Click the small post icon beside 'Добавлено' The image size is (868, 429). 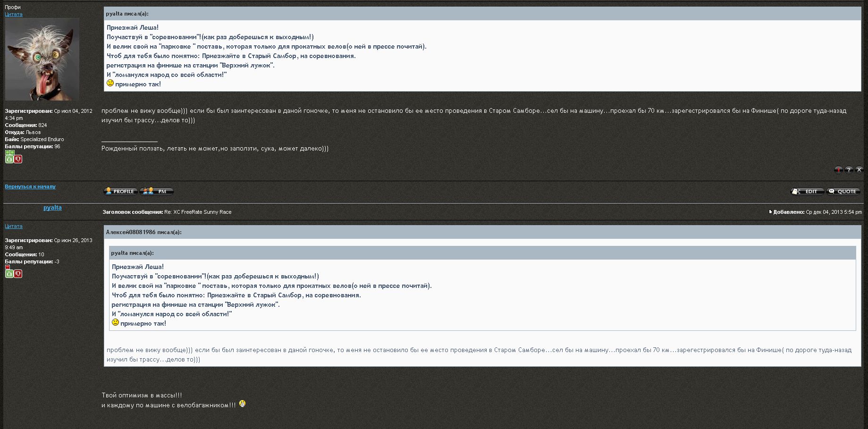[770, 212]
